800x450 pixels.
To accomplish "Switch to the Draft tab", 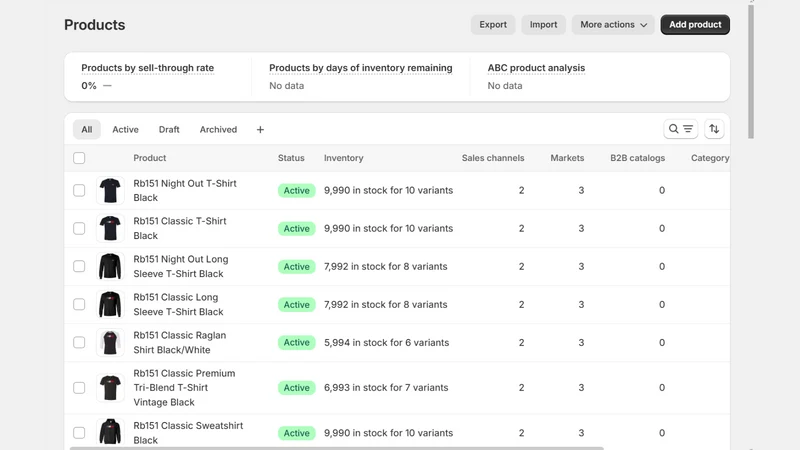I will (x=169, y=130).
